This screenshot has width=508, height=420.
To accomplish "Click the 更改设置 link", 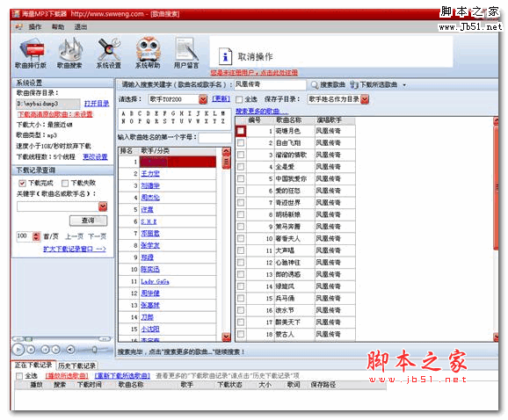I will coord(95,157).
